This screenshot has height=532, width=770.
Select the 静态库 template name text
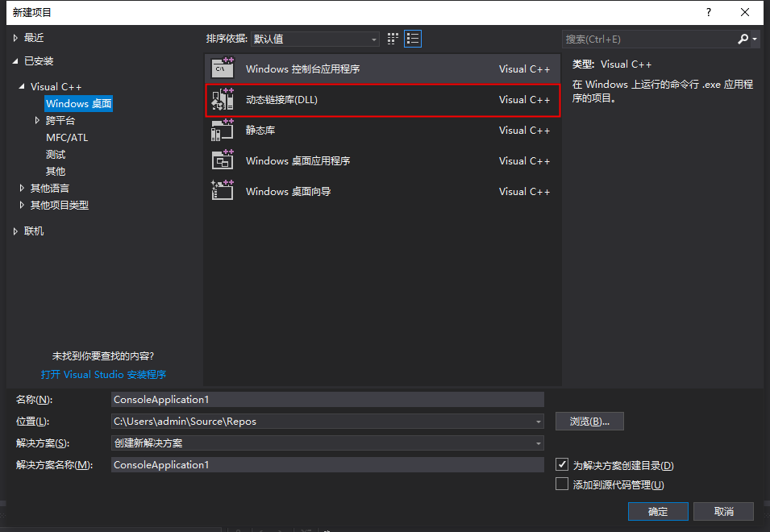[x=260, y=130]
